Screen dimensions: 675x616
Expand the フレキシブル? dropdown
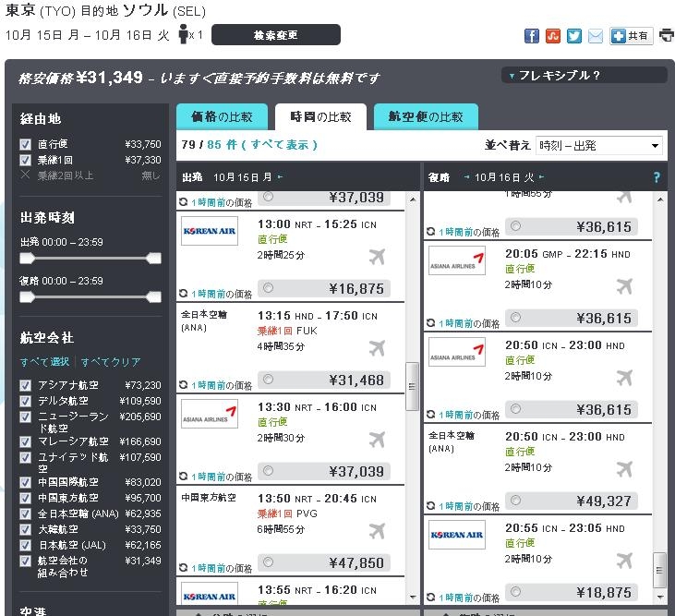point(584,76)
